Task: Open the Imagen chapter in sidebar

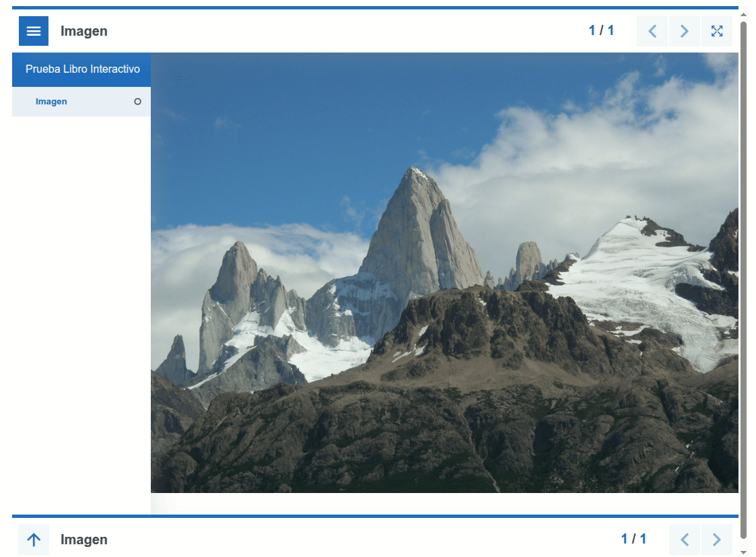Action: (81, 102)
